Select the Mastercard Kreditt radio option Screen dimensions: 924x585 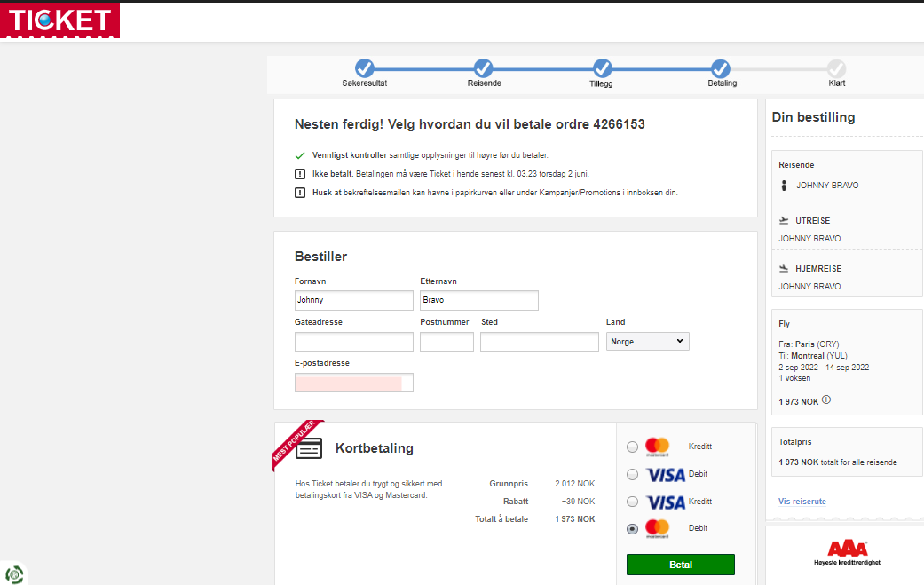coord(632,447)
